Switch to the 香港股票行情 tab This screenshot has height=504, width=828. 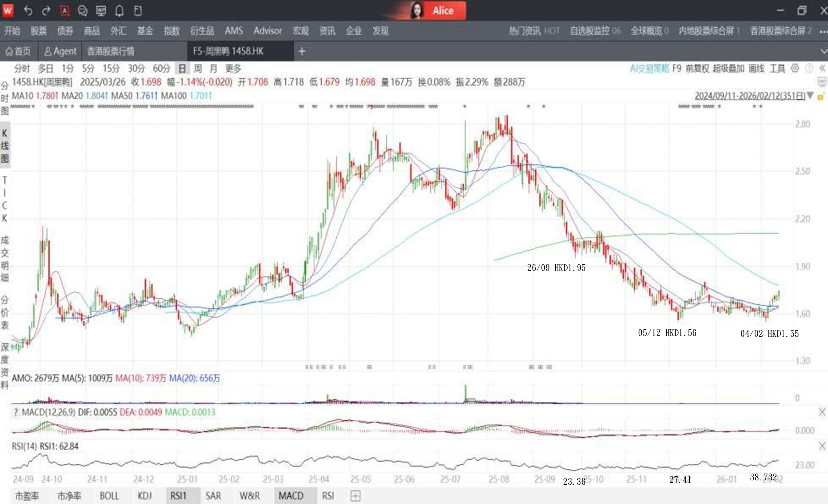click(x=111, y=51)
